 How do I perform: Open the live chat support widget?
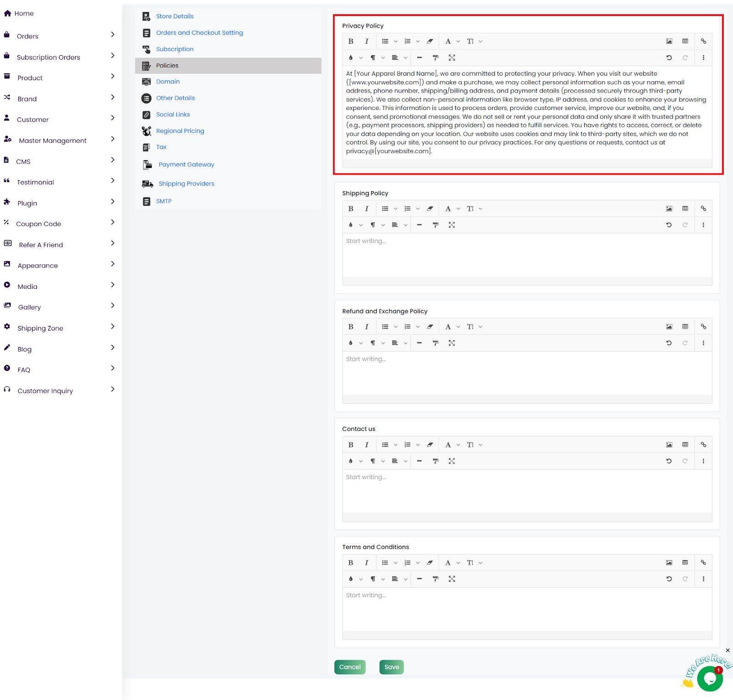click(x=709, y=678)
